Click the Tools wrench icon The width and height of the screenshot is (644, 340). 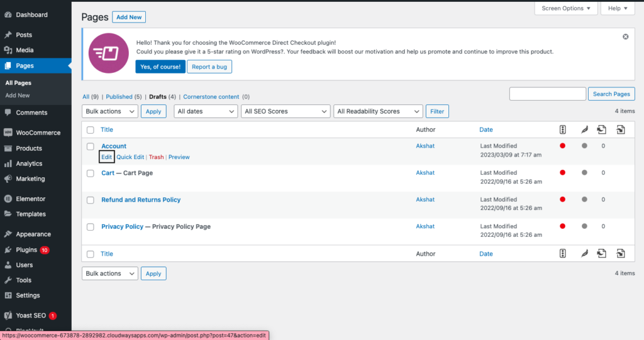(8, 280)
